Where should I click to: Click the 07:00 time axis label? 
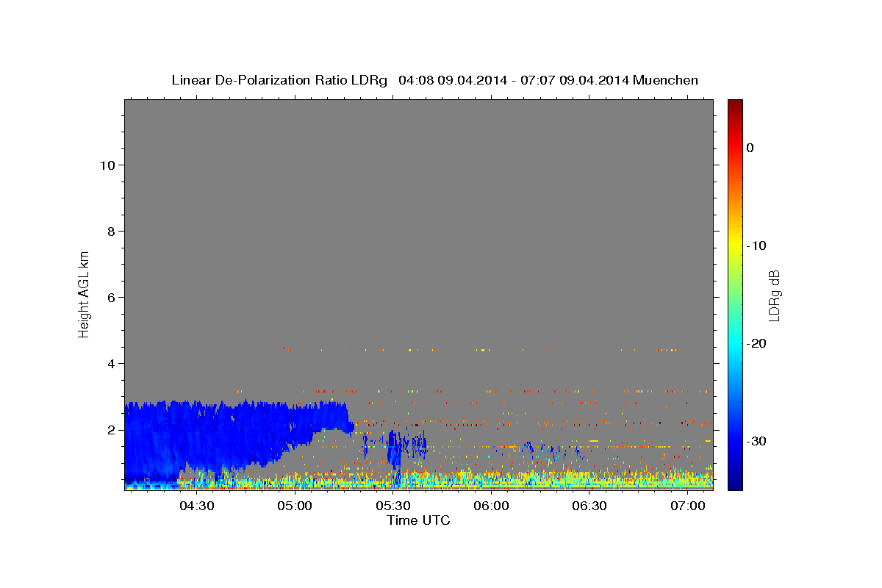[x=688, y=506]
